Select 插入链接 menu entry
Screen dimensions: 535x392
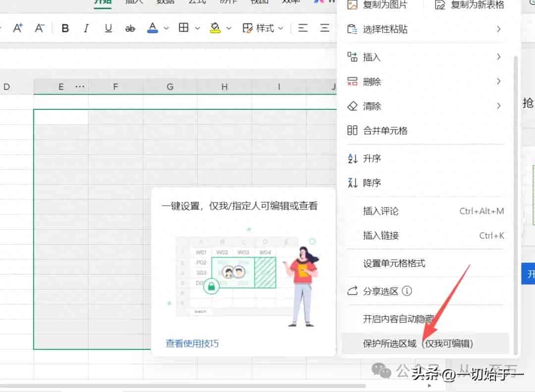point(425,236)
